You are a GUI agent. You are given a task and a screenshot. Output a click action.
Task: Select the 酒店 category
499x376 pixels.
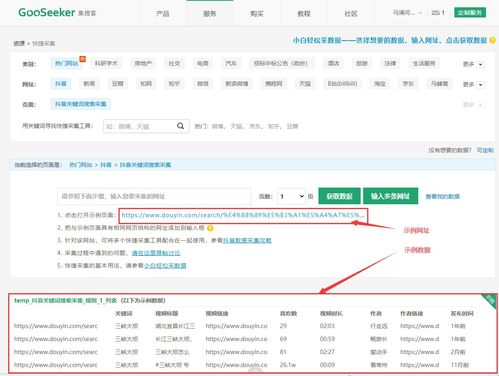pyautogui.click(x=333, y=63)
